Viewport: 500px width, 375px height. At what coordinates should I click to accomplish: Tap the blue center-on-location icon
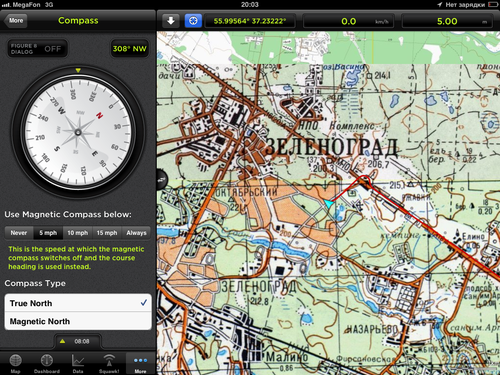coord(193,21)
